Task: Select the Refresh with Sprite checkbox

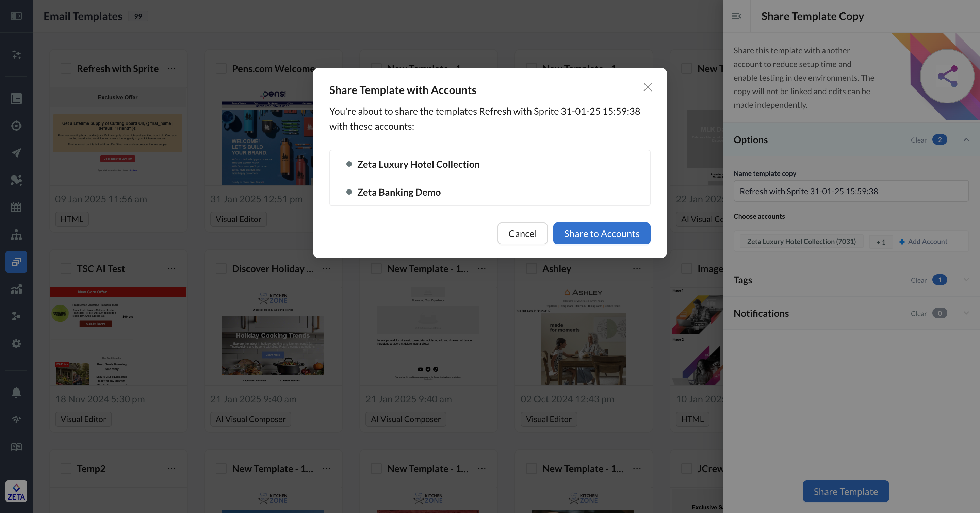Action: (66, 69)
